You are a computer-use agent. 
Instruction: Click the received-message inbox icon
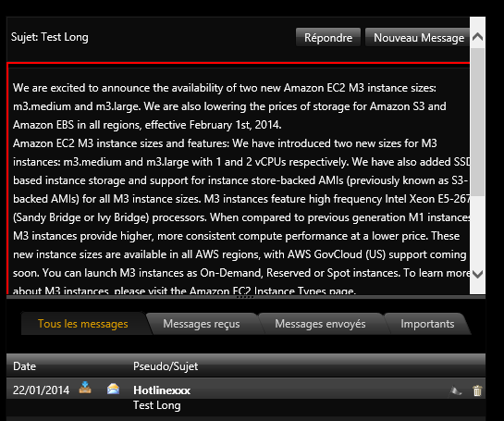pyautogui.click(x=85, y=388)
